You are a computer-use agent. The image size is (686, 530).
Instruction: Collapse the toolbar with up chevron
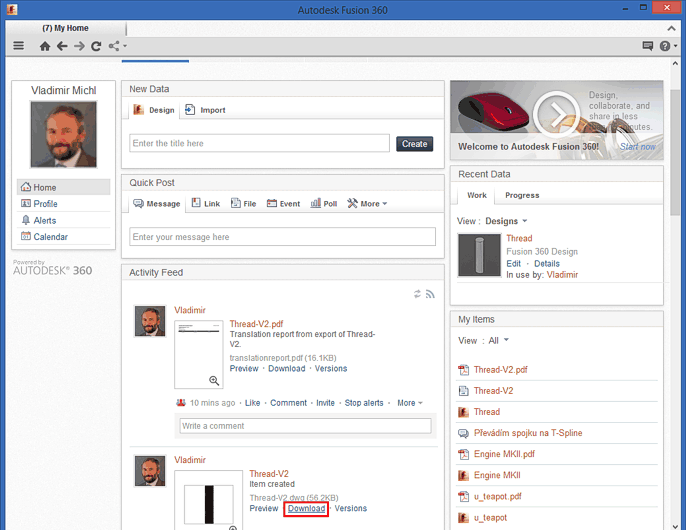pos(671,28)
